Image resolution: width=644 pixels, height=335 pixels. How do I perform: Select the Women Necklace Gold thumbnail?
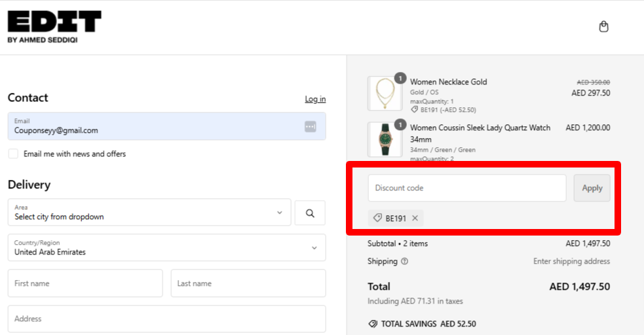tap(385, 94)
